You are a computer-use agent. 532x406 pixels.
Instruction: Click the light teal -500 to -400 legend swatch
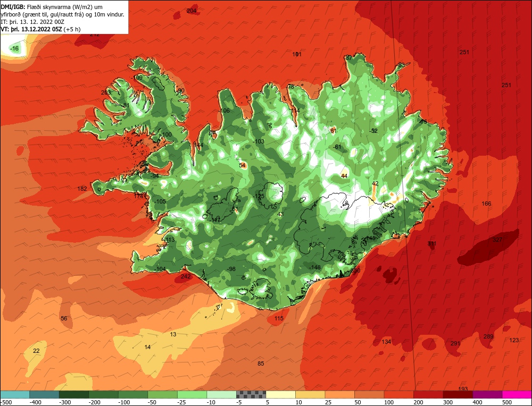click(15, 394)
